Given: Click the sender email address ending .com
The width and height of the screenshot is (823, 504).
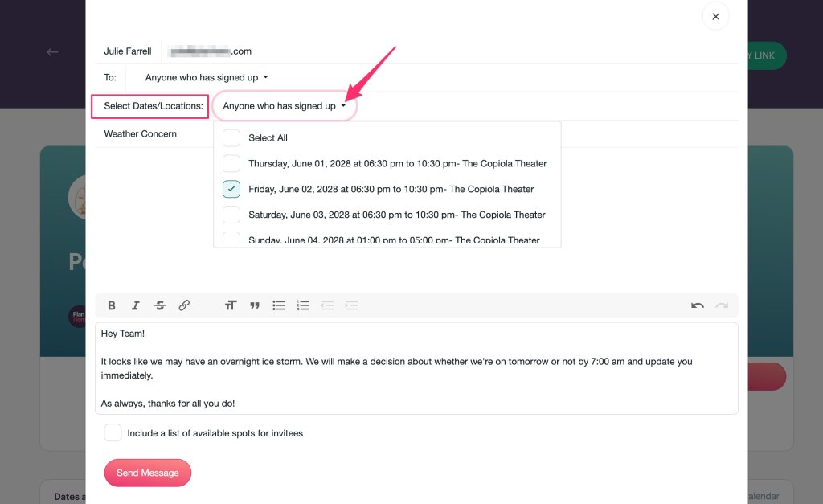Looking at the screenshot, I should (210, 51).
